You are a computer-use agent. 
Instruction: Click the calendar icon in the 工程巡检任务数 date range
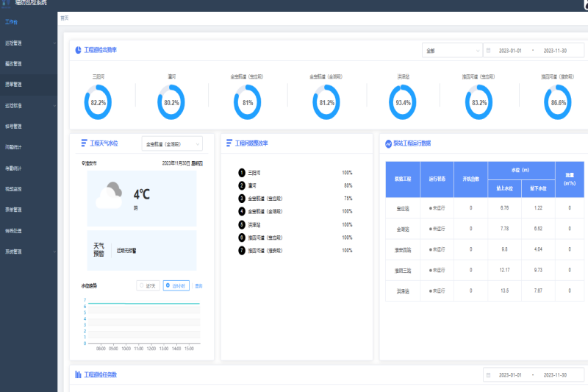tap(488, 375)
